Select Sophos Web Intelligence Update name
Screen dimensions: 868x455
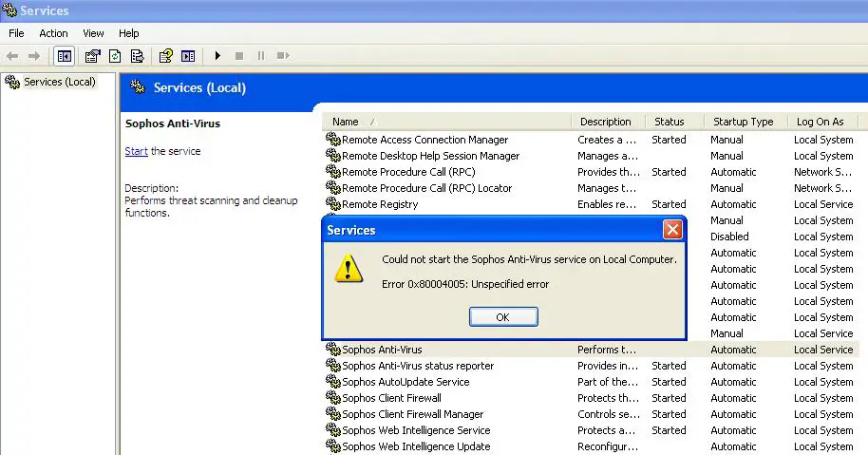click(416, 446)
